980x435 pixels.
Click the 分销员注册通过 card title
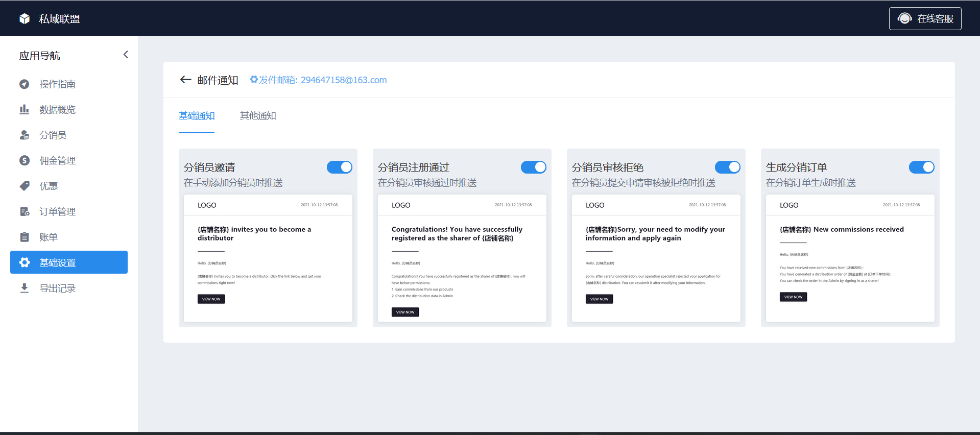[x=414, y=167]
